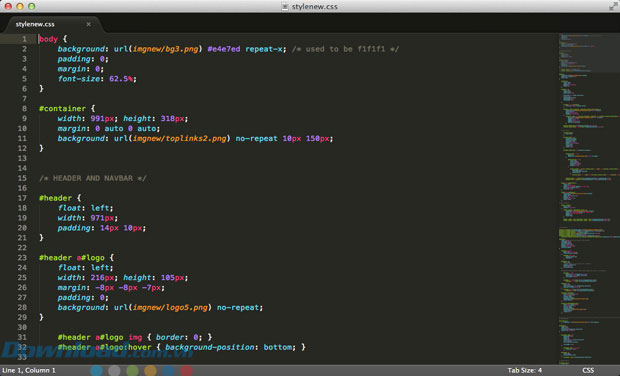Click the red close window button

click(8, 6)
